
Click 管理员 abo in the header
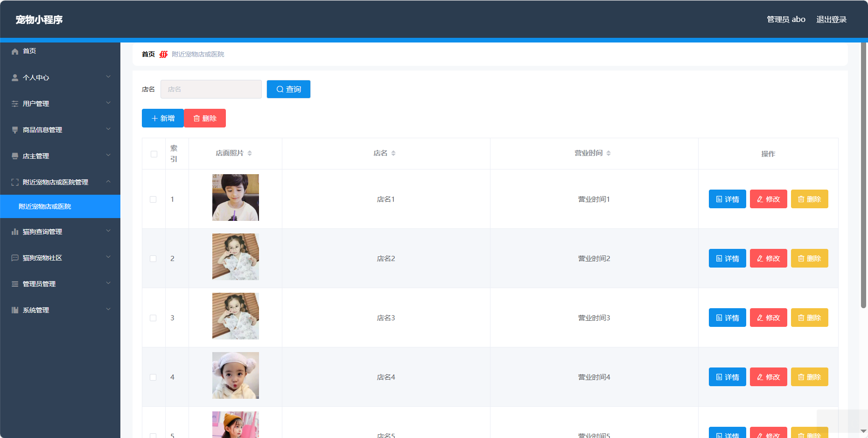coord(786,20)
